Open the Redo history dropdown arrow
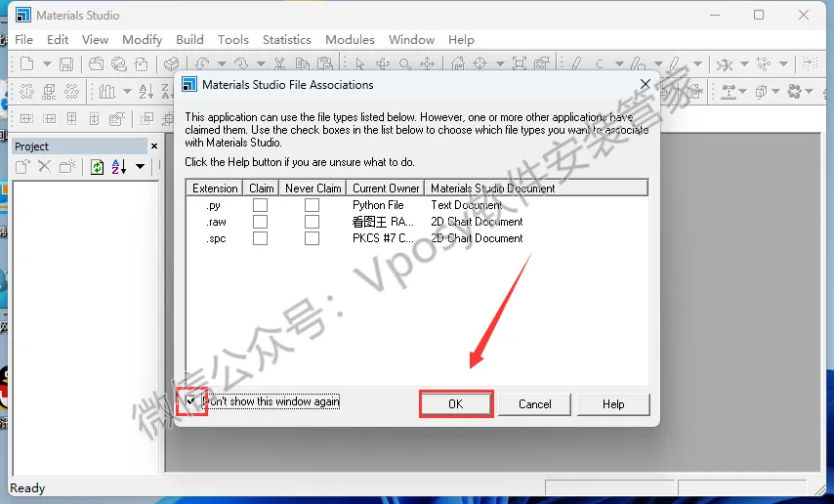 [x=261, y=64]
